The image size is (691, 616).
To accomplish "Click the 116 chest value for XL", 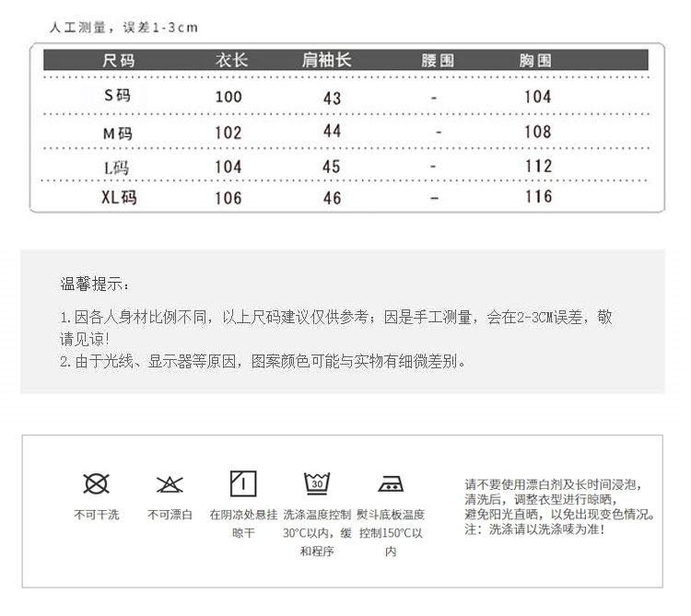I will pos(537,197).
